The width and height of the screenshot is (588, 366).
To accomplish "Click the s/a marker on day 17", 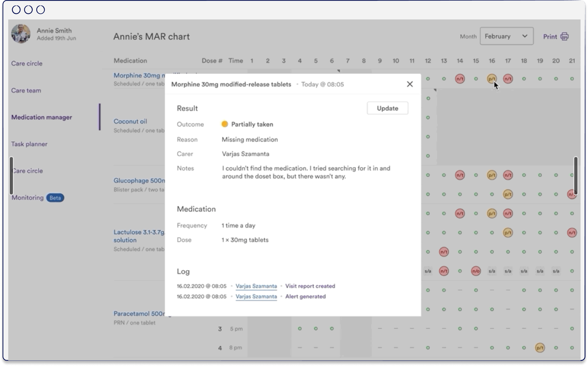I will [x=508, y=271].
